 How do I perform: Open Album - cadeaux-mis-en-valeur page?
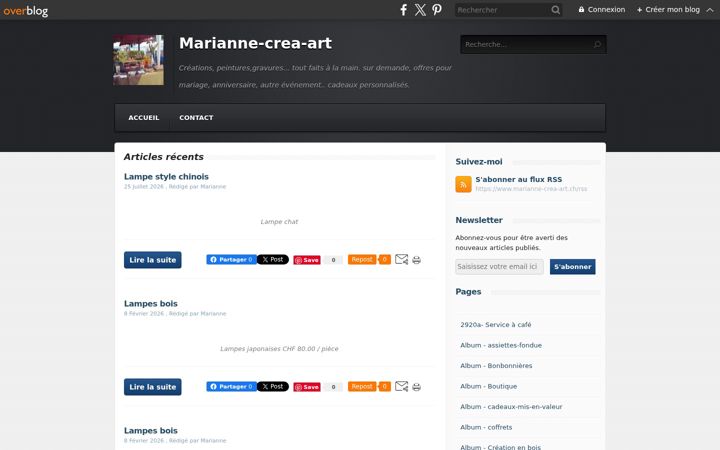511,407
